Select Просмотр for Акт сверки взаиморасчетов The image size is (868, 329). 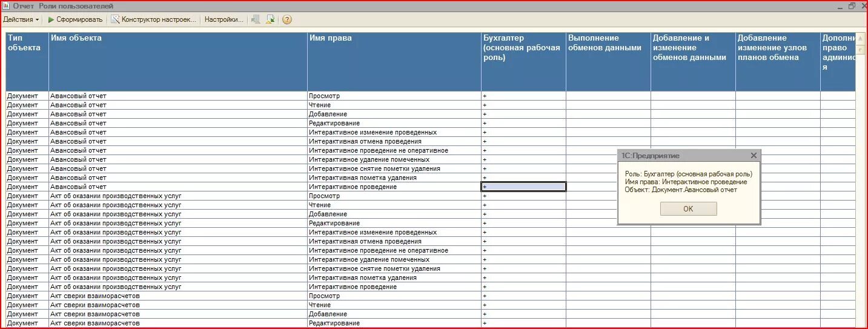pyautogui.click(x=394, y=296)
